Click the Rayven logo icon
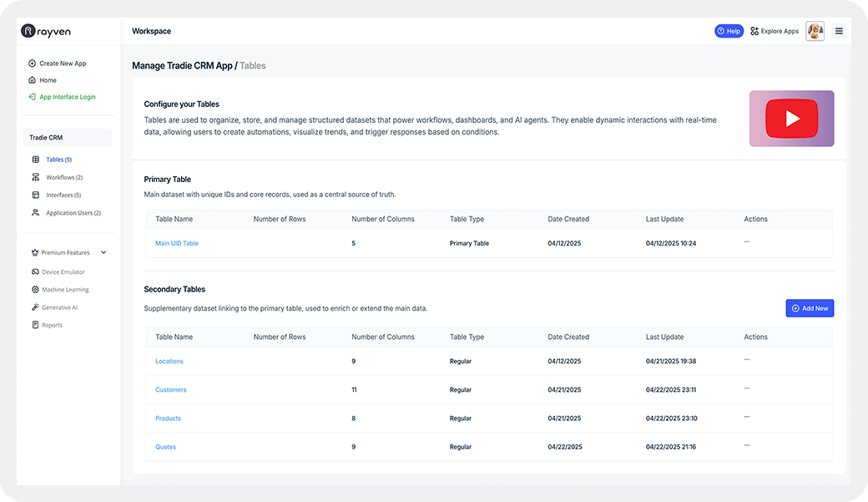 28,31
